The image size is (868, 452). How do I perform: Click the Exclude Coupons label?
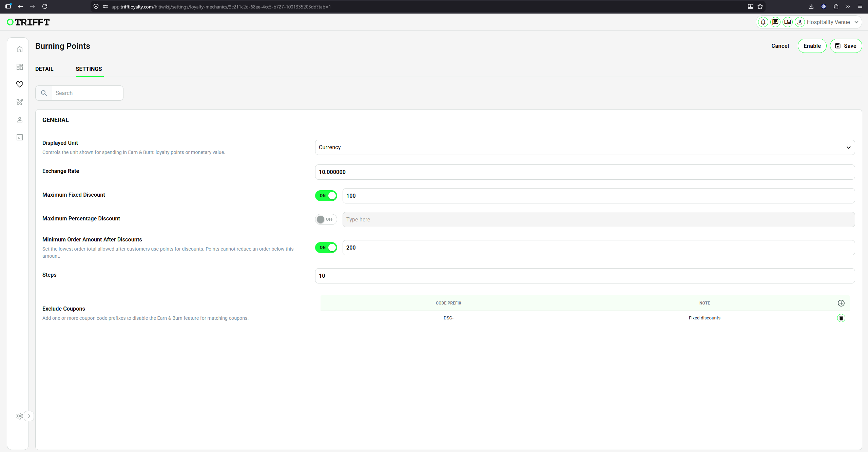[64, 309]
